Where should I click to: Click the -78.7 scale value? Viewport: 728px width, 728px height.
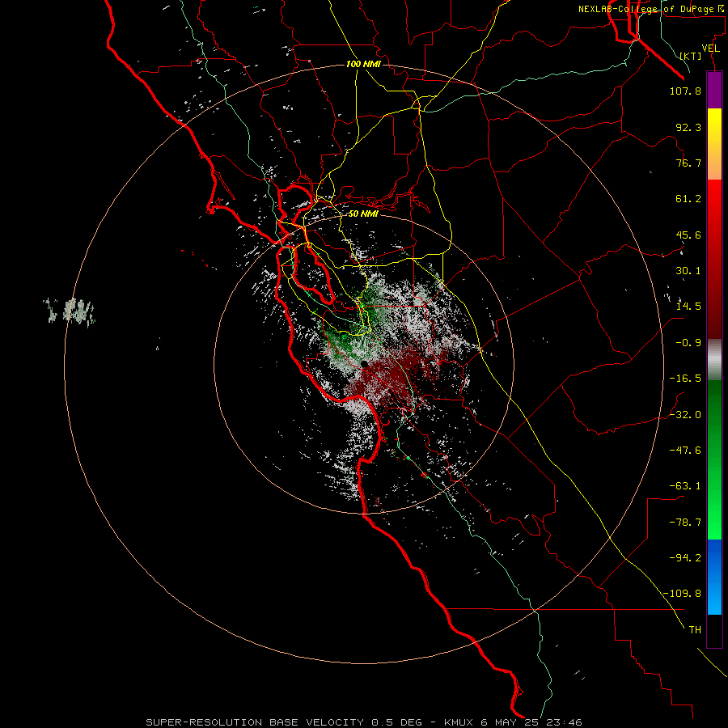[685, 523]
